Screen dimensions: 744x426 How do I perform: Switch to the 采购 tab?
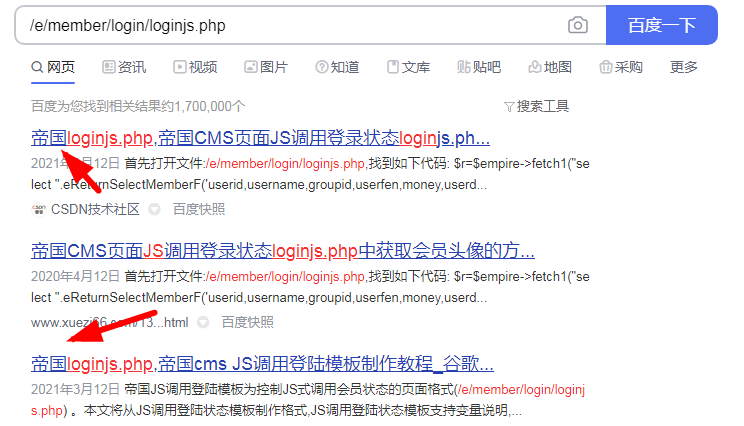point(621,67)
